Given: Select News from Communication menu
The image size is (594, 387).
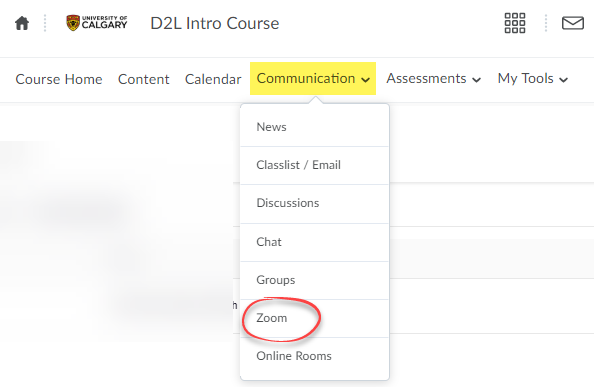Looking at the screenshot, I should coord(314,127).
